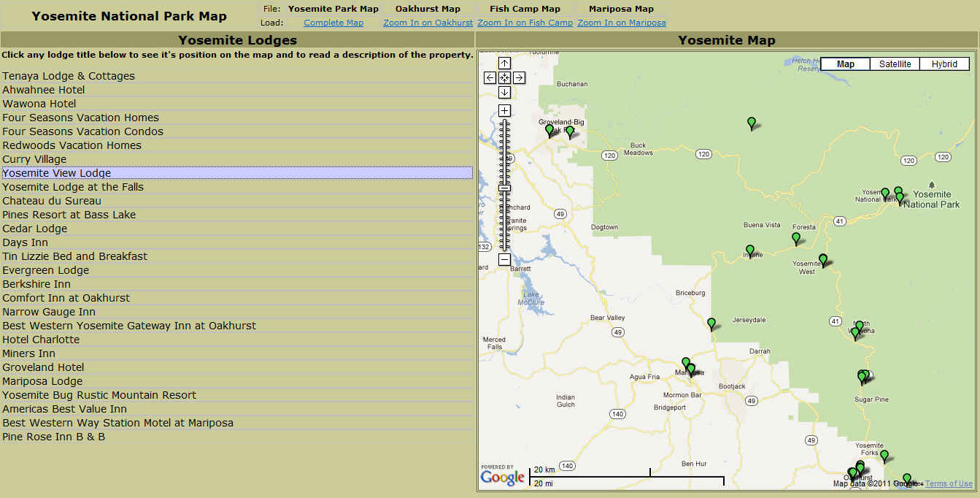Select the right-hand green marker at Groveland
The width and height of the screenshot is (980, 498).
pos(570,132)
